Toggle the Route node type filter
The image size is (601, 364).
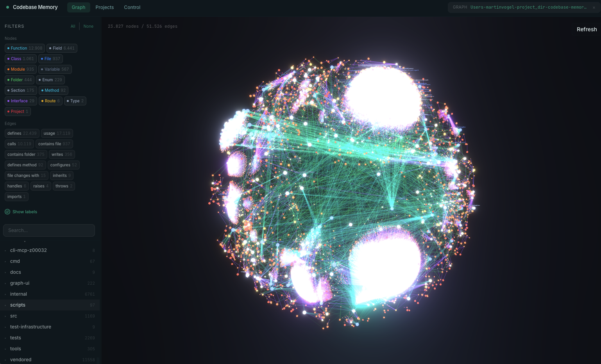(50, 101)
